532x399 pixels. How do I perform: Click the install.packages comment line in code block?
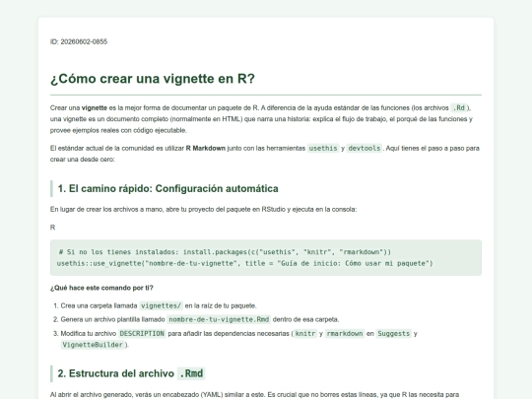coord(225,252)
